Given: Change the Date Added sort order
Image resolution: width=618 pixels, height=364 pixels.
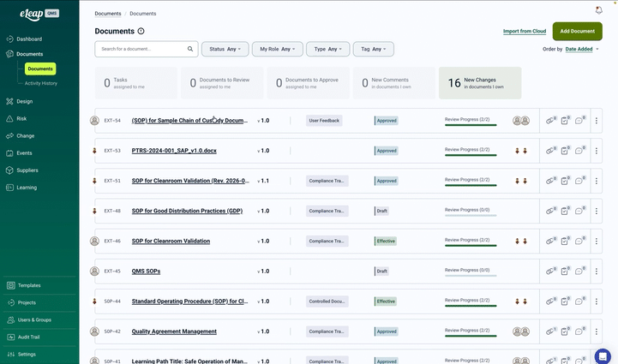Looking at the screenshot, I should pyautogui.click(x=582, y=49).
